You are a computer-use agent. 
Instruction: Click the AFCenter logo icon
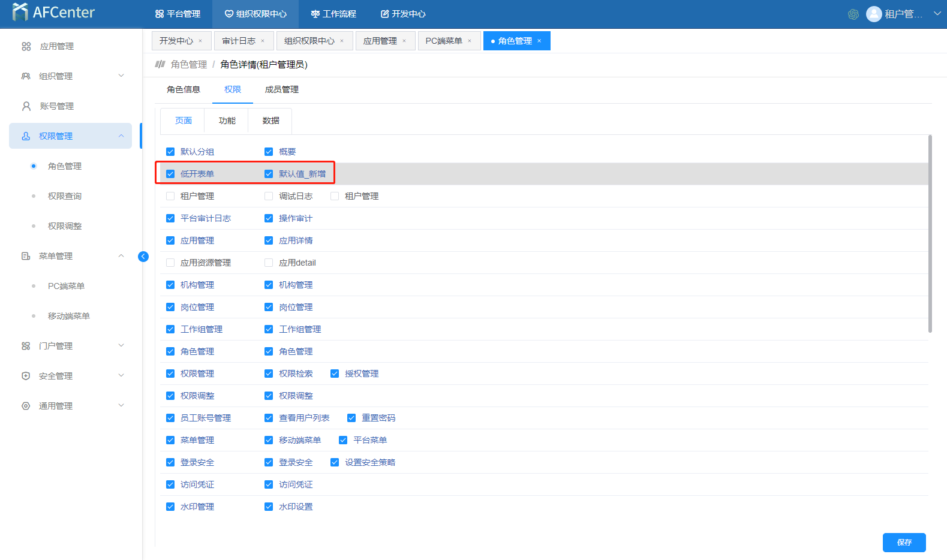(20, 12)
